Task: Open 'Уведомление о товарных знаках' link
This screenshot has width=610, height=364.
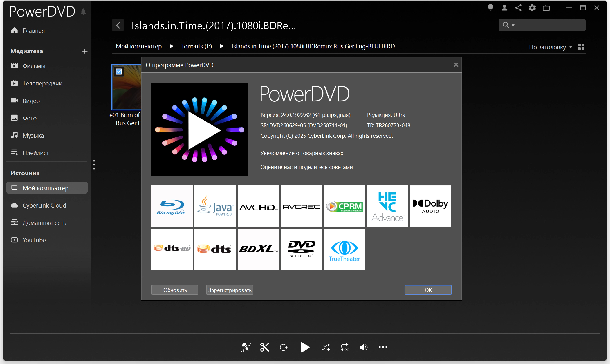Action: (x=302, y=153)
